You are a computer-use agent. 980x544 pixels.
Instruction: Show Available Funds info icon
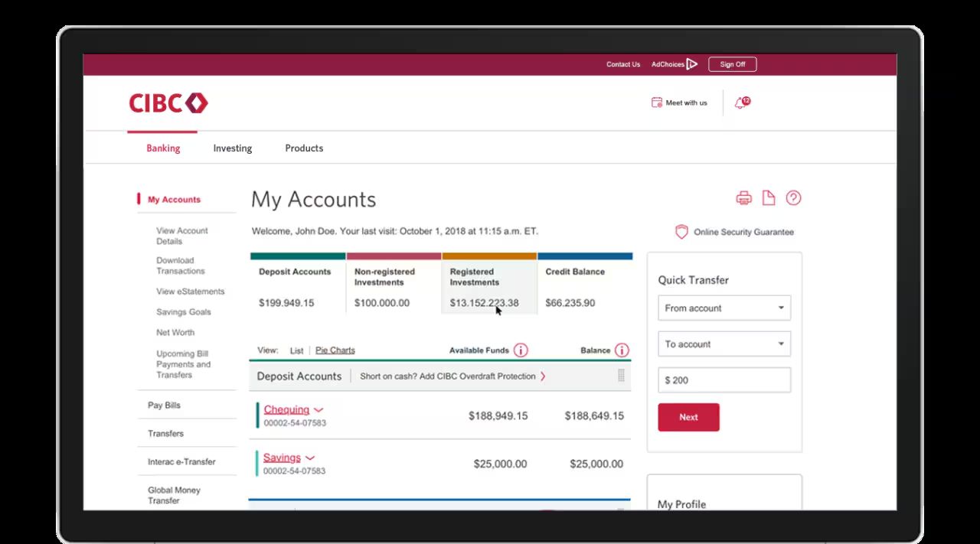pos(521,350)
